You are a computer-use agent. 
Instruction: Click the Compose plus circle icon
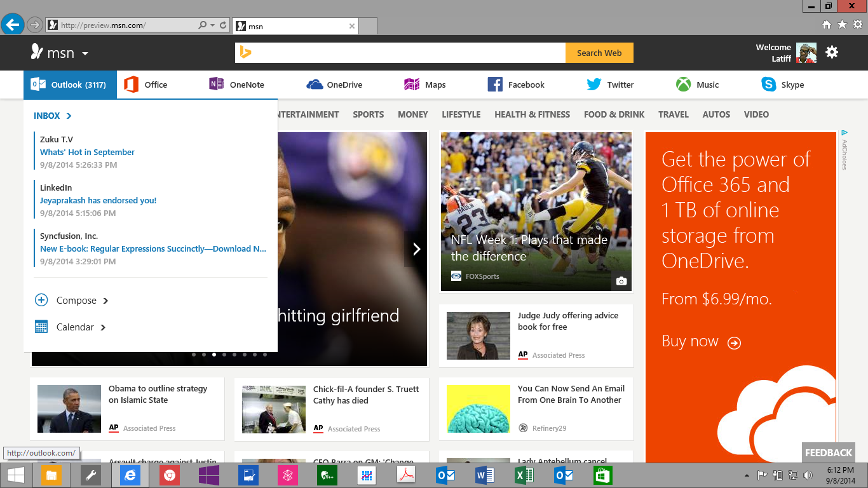pyautogui.click(x=41, y=300)
